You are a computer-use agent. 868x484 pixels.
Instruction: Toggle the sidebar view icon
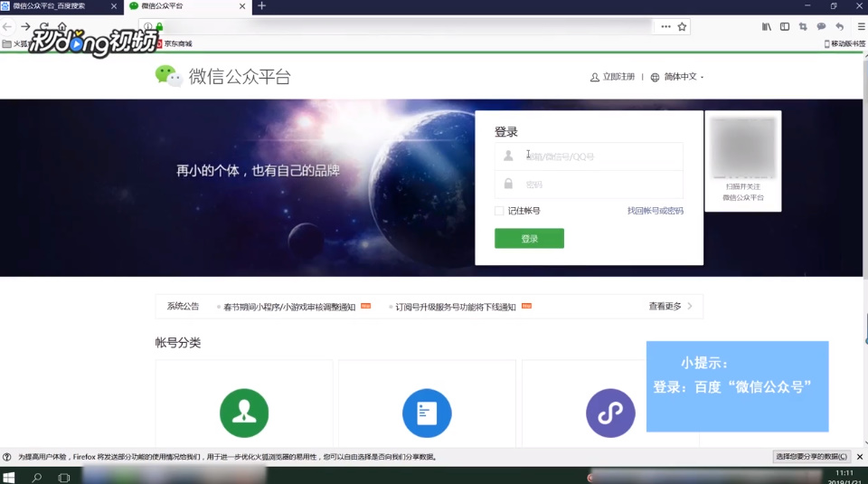(x=785, y=26)
